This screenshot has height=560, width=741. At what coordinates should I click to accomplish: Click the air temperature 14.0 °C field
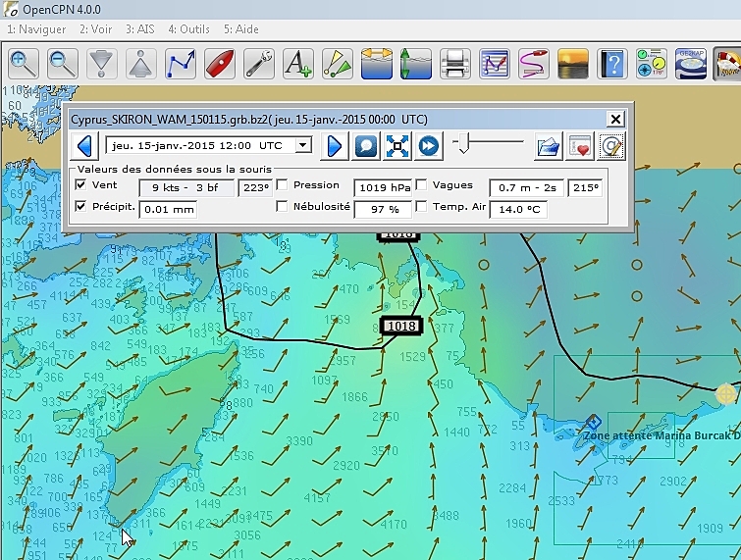tap(518, 210)
